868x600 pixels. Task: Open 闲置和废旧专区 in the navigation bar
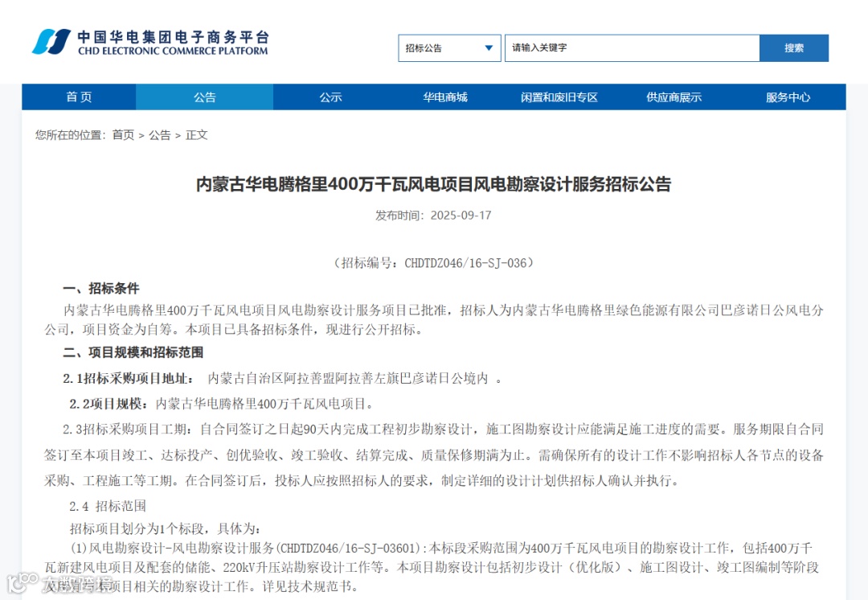tap(559, 97)
